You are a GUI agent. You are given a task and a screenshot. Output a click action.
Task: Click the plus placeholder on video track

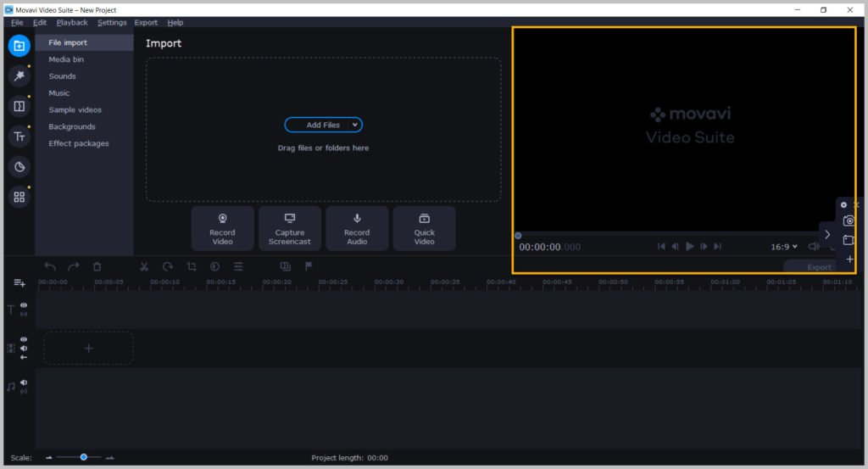point(88,349)
